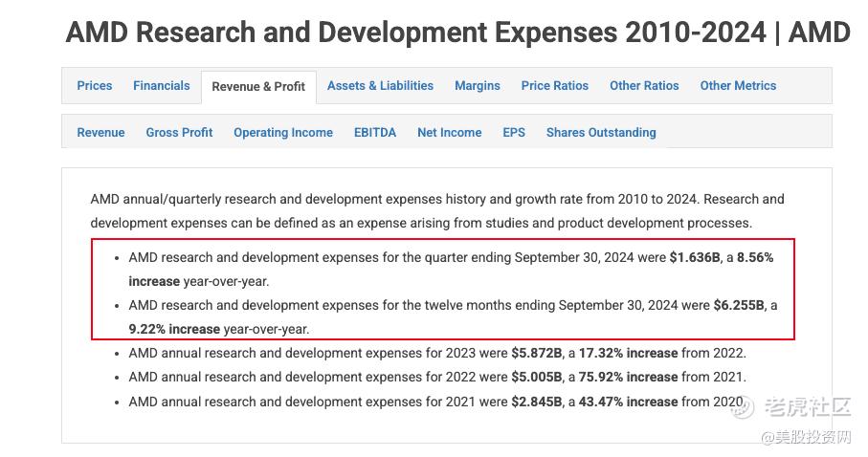Click the EPS link
The height and width of the screenshot is (457, 868).
click(x=514, y=133)
